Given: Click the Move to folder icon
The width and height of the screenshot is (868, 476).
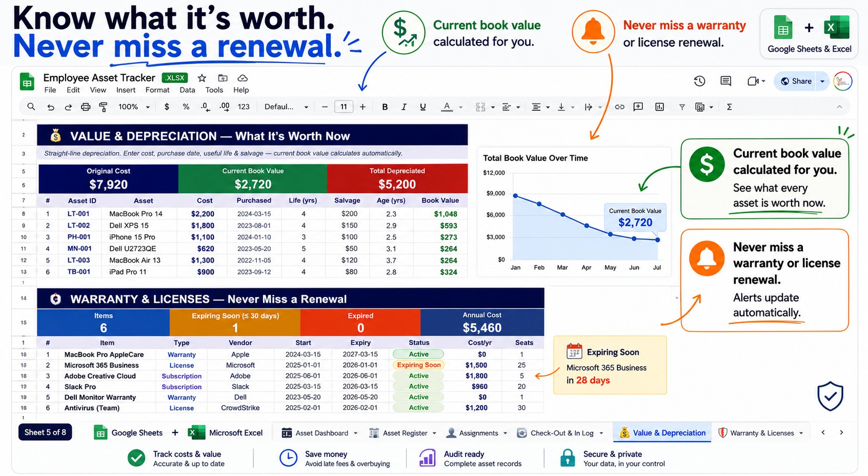Looking at the screenshot, I should point(223,78).
